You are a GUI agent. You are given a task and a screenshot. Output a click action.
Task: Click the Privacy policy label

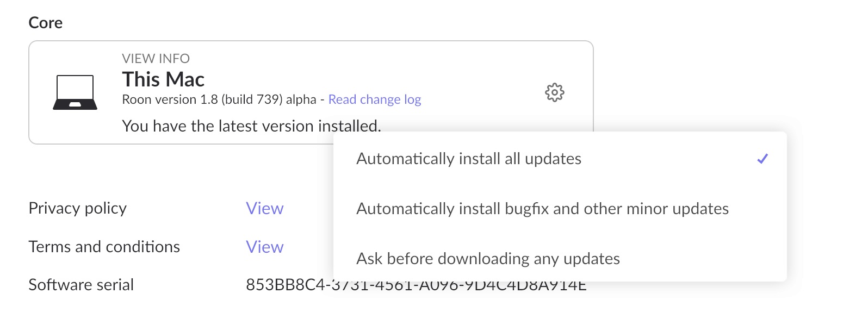pyautogui.click(x=77, y=208)
